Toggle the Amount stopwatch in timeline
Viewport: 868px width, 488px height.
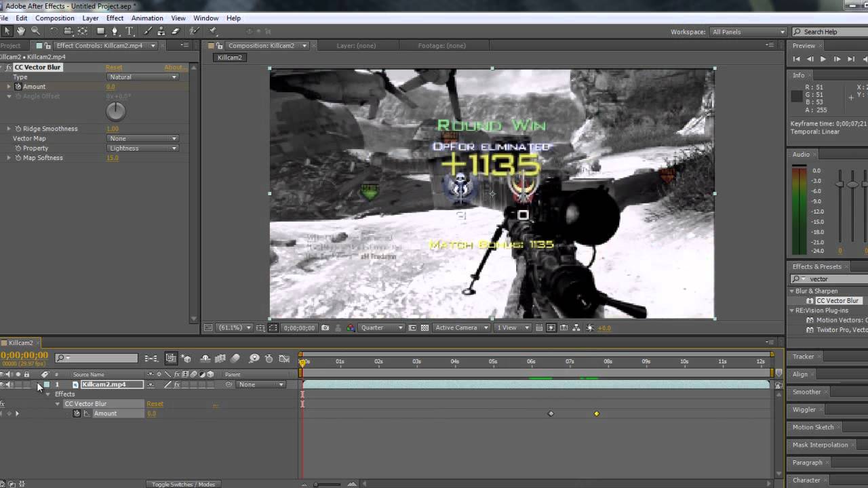pyautogui.click(x=77, y=413)
